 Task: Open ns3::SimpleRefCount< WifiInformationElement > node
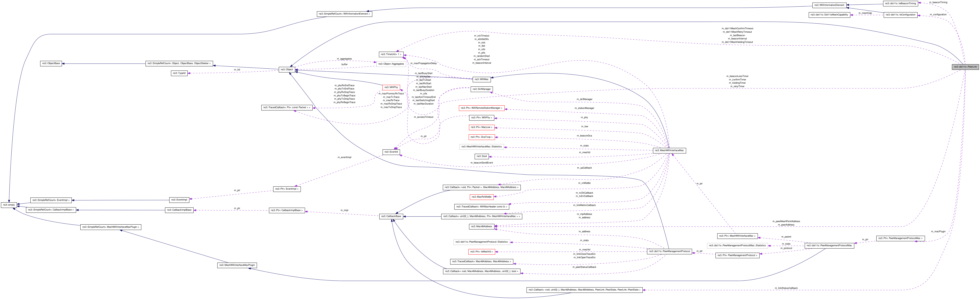click(x=344, y=14)
